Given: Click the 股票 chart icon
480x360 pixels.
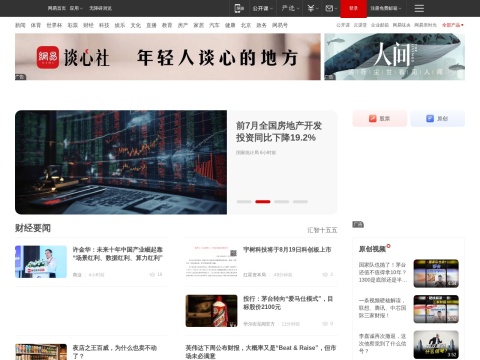Looking at the screenshot, I should point(373,119).
